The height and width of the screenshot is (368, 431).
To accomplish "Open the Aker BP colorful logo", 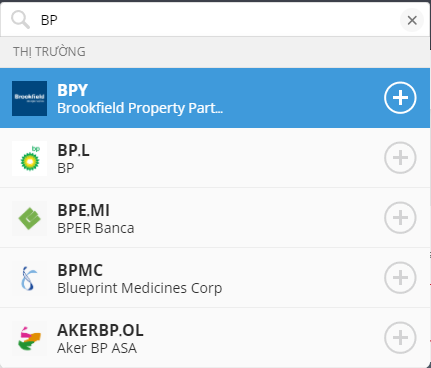I will click(29, 338).
